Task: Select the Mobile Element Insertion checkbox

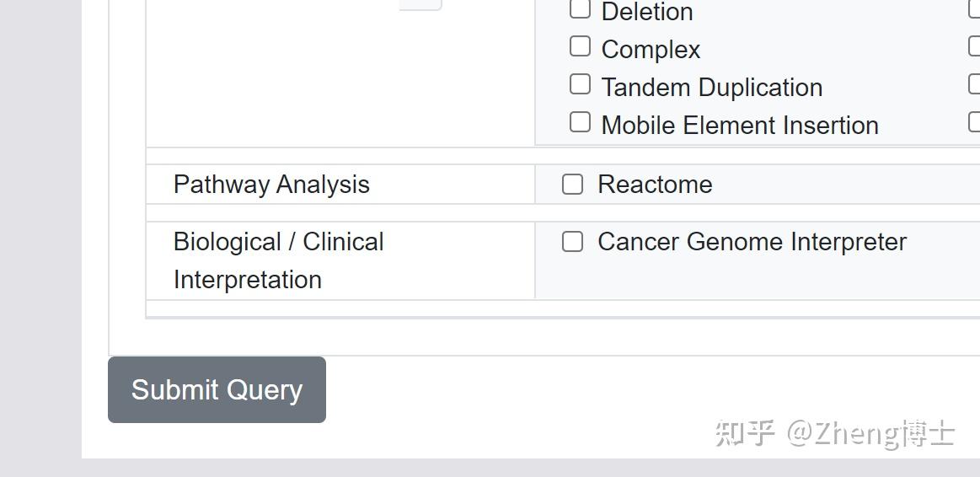Action: [580, 122]
